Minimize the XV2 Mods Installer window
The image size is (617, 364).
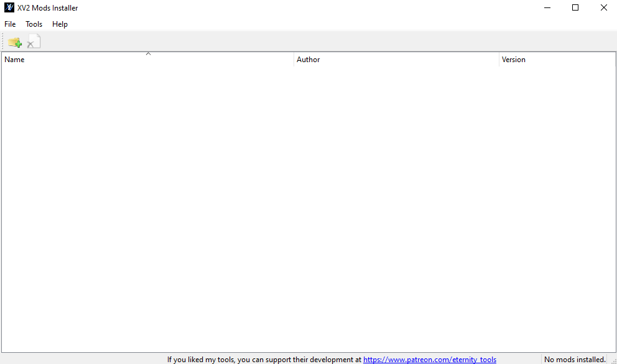pyautogui.click(x=547, y=7)
